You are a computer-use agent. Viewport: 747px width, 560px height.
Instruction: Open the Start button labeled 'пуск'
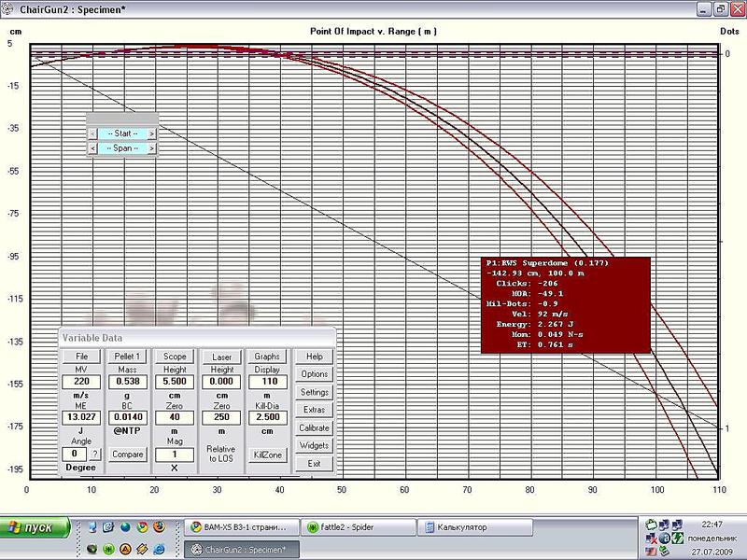point(35,527)
